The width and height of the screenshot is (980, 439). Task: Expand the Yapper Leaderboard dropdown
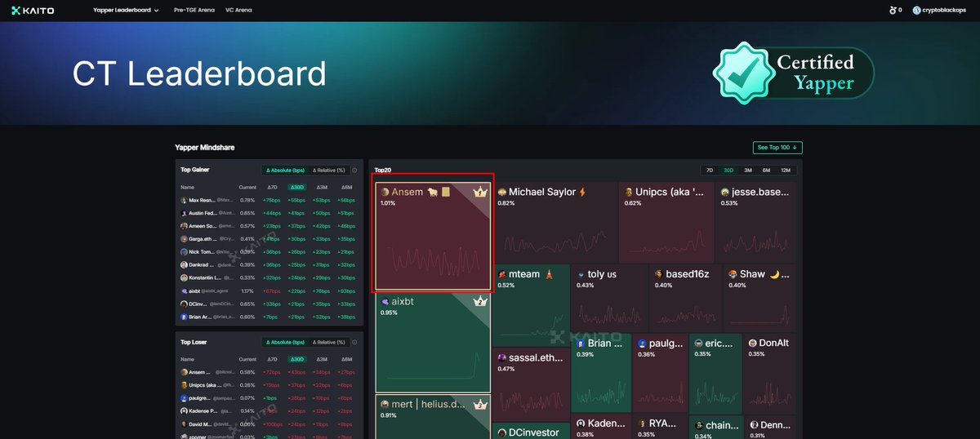click(x=126, y=11)
